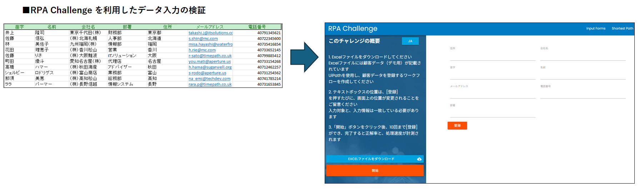Select the cell containing 那須
This screenshot has height=195, width=644.
[19, 79]
